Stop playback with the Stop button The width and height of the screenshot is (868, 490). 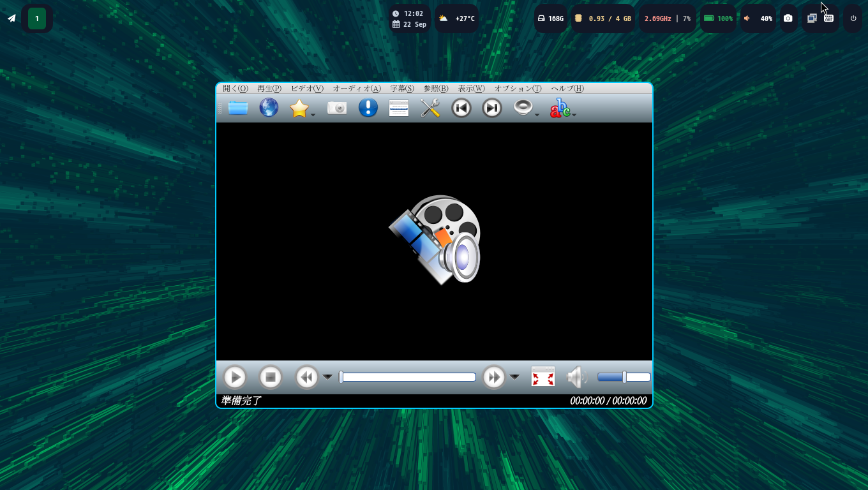[x=271, y=377]
